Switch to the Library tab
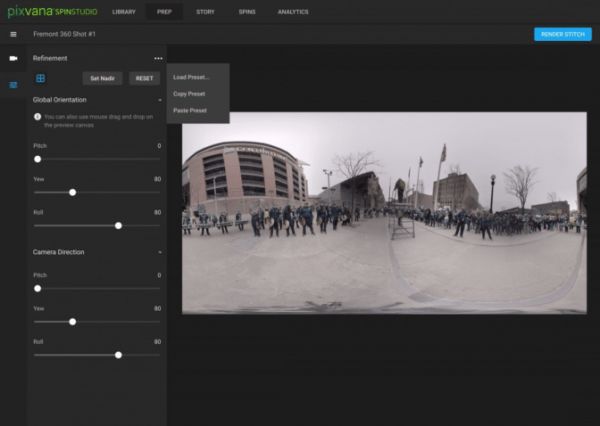This screenshot has height=426, width=600. coord(123,11)
